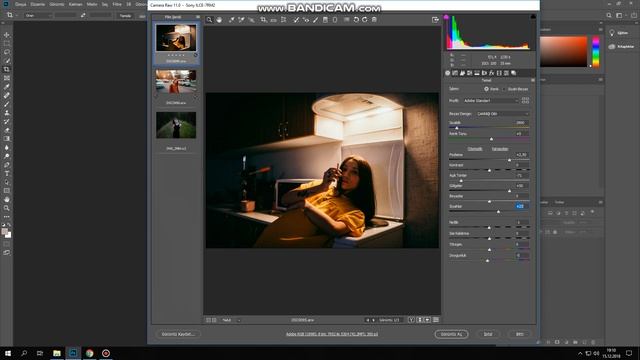Switch to the HSL Adjustments panel tab

click(469, 73)
